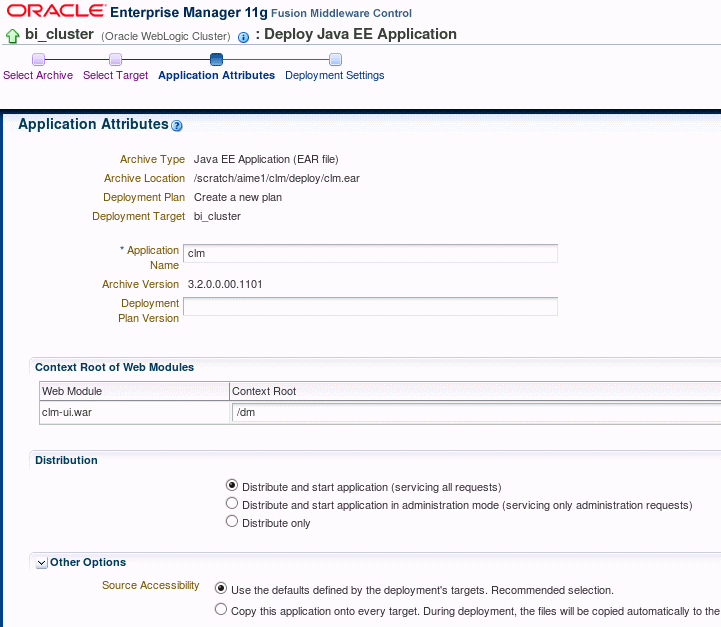The height and width of the screenshot is (627, 721).
Task: Click the Web Module column header
Action: point(134,391)
